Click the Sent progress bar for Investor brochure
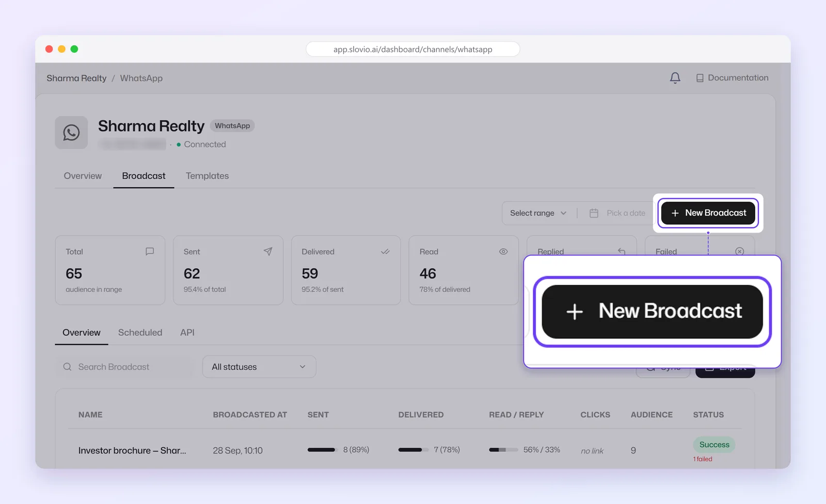This screenshot has height=504, width=826. [x=323, y=450]
